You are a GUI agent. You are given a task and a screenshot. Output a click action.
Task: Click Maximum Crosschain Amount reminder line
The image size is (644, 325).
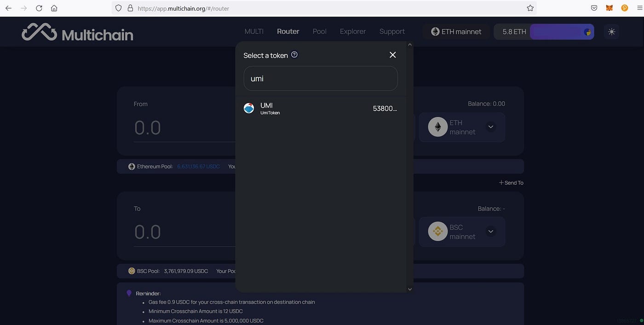click(x=206, y=320)
